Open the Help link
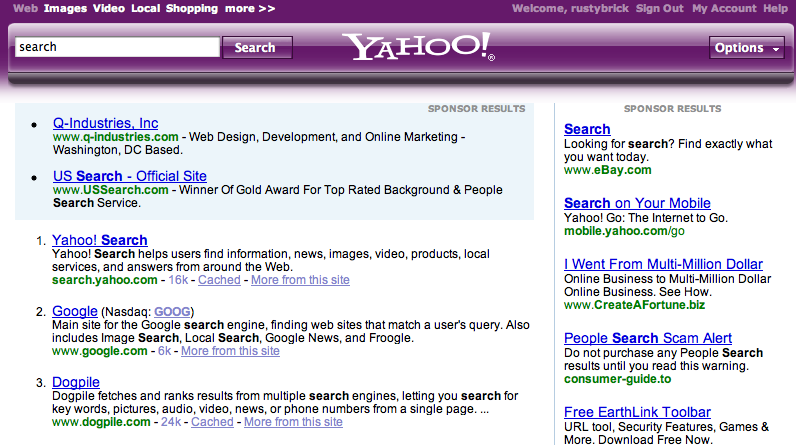 click(x=775, y=8)
